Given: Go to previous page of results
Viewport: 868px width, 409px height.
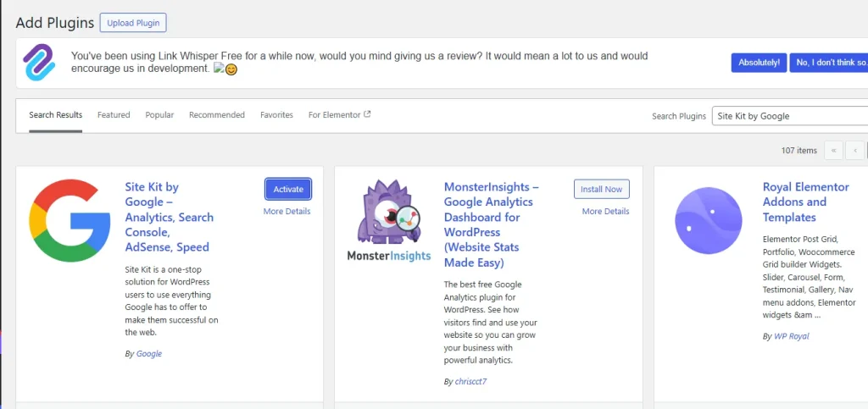Looking at the screenshot, I should 855,151.
